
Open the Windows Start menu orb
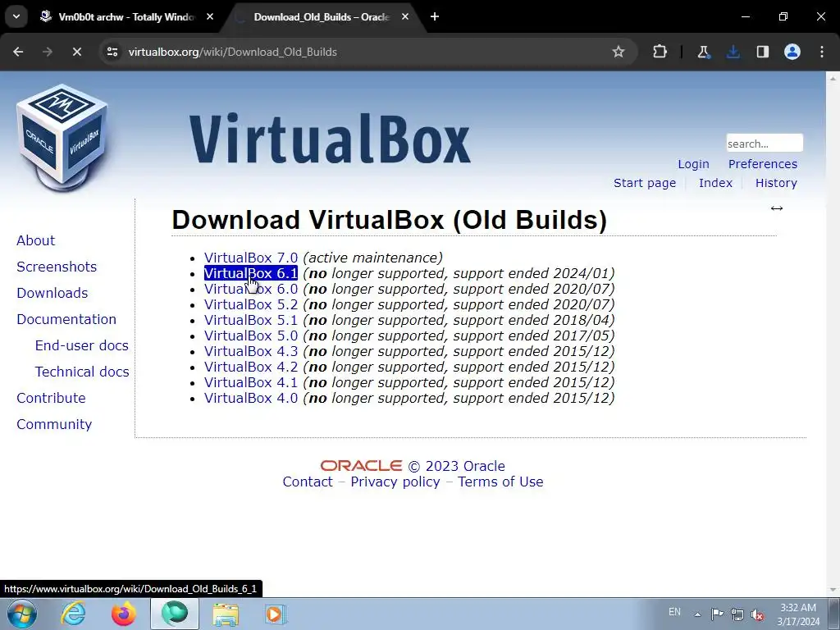tap(22, 614)
